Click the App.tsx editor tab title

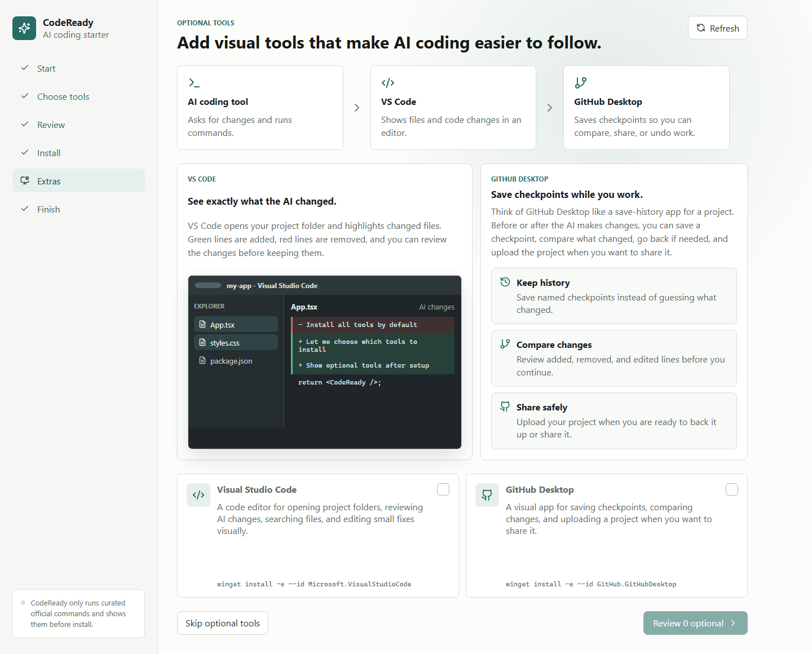coord(304,307)
